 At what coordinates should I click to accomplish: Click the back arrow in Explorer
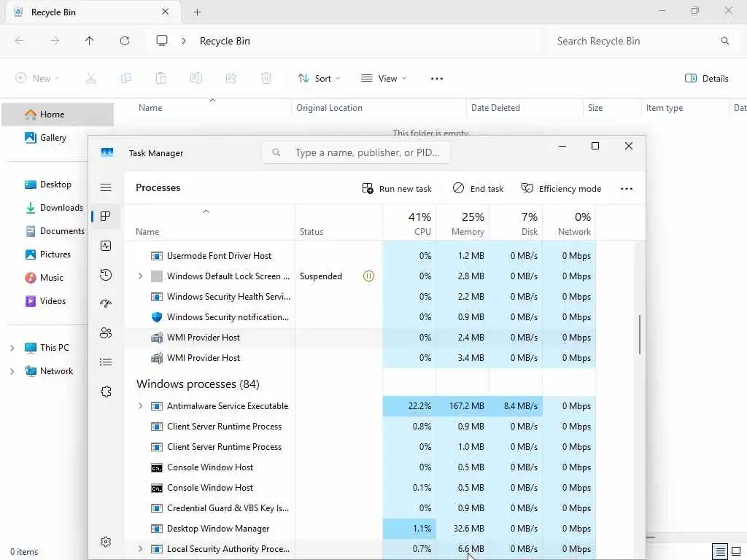(x=20, y=41)
